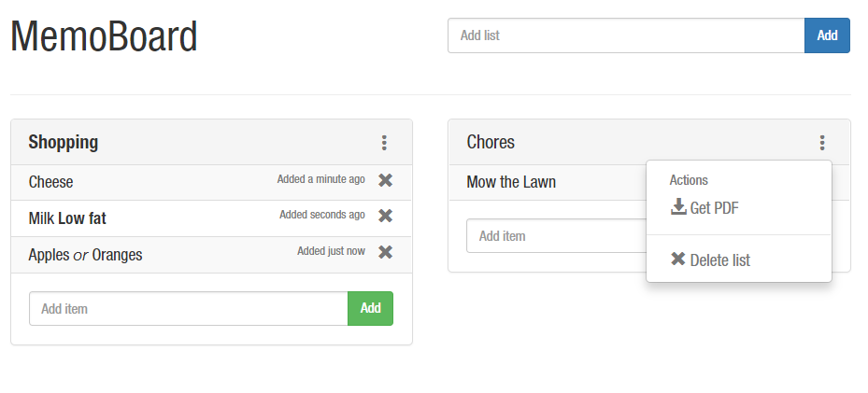The width and height of the screenshot is (868, 393).
Task: Click the Shopping list Add item field
Action: pyautogui.click(x=189, y=308)
